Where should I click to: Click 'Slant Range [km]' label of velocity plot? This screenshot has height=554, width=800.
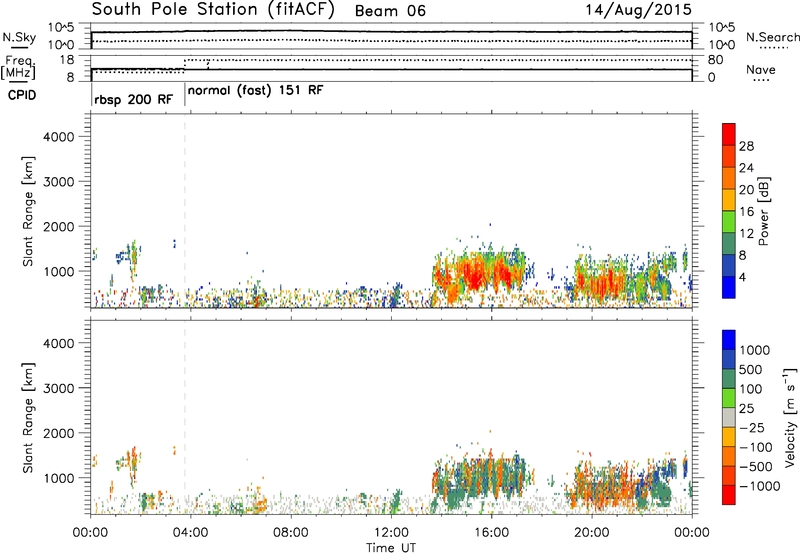(28, 418)
